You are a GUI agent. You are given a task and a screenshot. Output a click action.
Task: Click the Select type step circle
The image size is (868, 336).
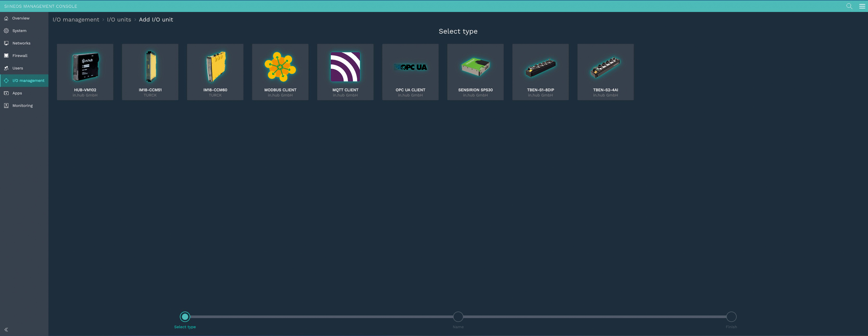click(185, 316)
